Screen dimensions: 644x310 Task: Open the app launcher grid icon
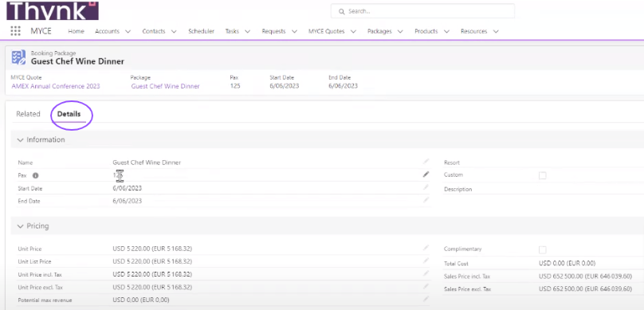point(15,31)
